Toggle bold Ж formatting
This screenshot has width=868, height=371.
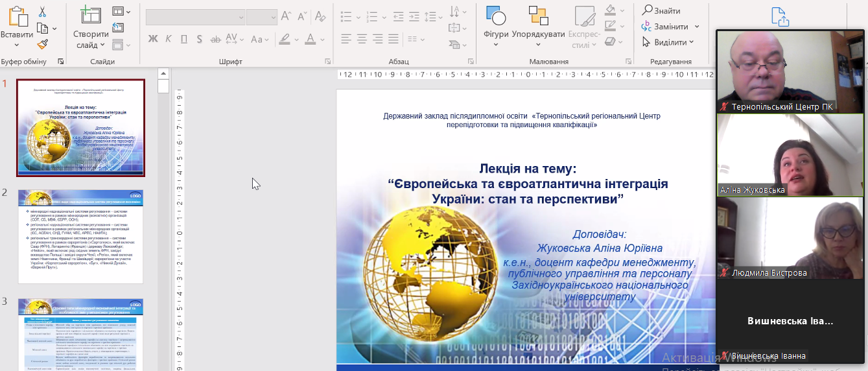pos(153,39)
